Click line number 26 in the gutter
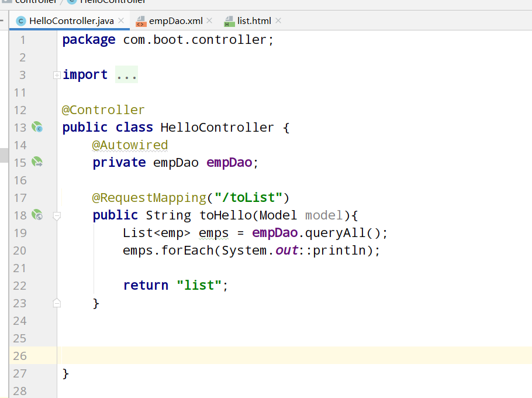 pos(20,356)
